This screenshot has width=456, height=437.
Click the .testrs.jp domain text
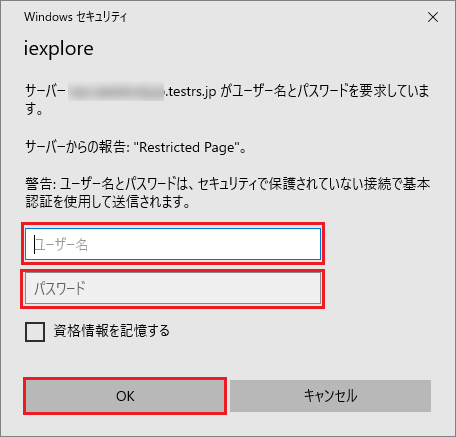click(x=191, y=91)
